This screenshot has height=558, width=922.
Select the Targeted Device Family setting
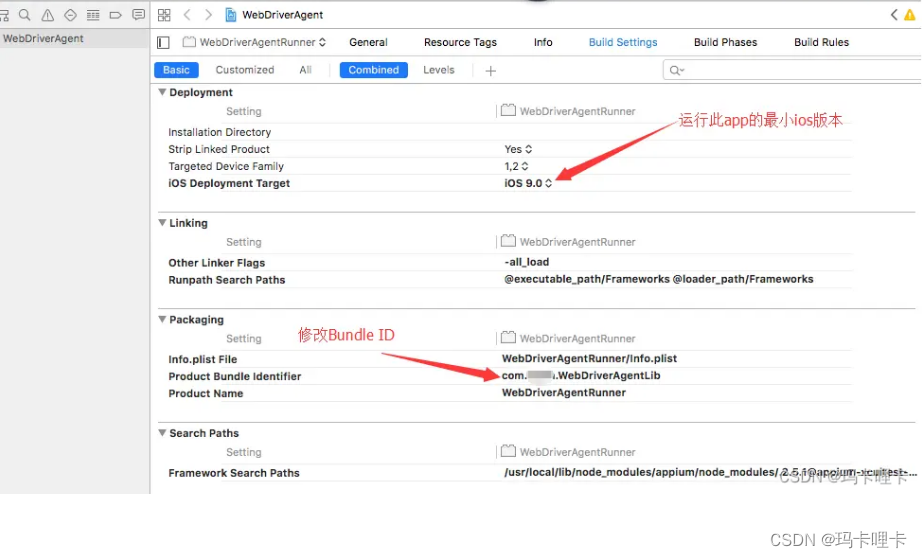(226, 166)
